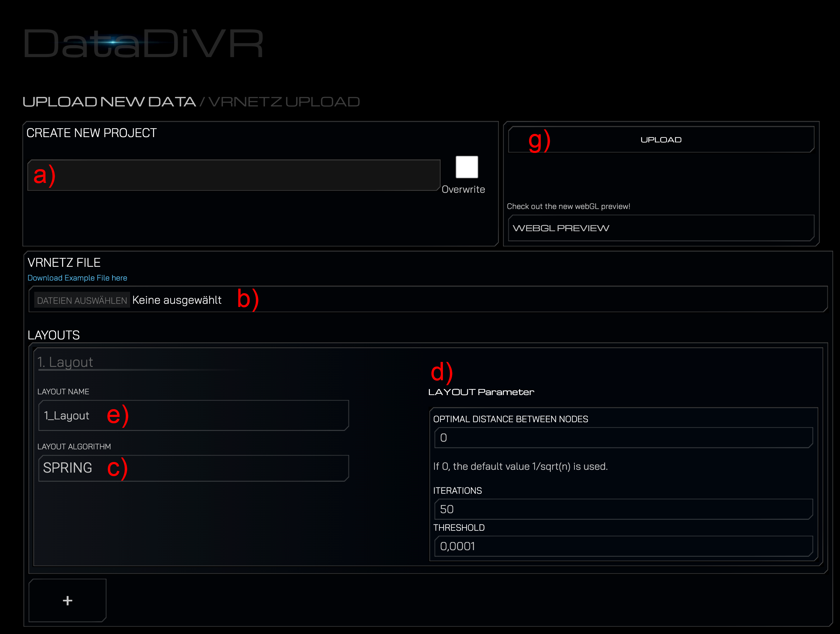The width and height of the screenshot is (840, 634).
Task: Click VRNETZ UPLOAD breadcrumb text
Action: (x=284, y=102)
